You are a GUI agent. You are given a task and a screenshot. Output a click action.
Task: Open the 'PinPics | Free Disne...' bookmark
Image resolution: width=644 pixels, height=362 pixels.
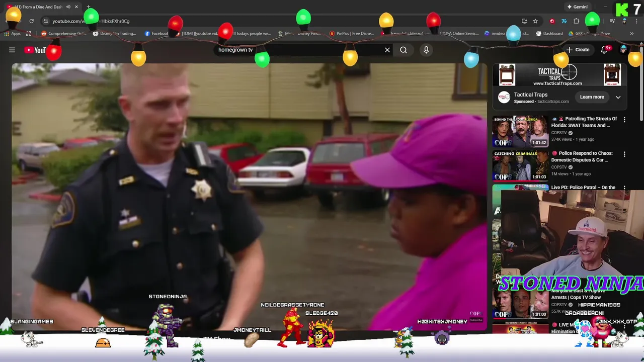352,34
